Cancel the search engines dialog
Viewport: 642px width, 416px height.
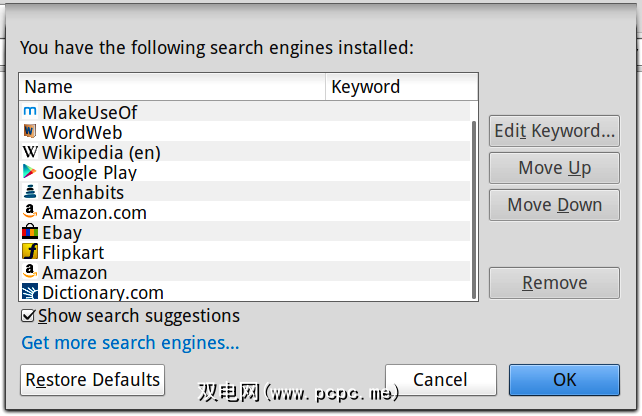click(x=440, y=380)
